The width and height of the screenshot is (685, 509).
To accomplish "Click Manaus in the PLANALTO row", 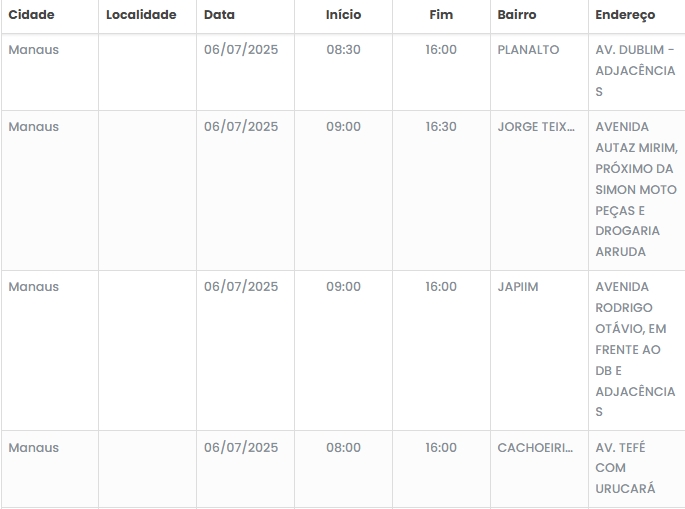I will (x=34, y=50).
